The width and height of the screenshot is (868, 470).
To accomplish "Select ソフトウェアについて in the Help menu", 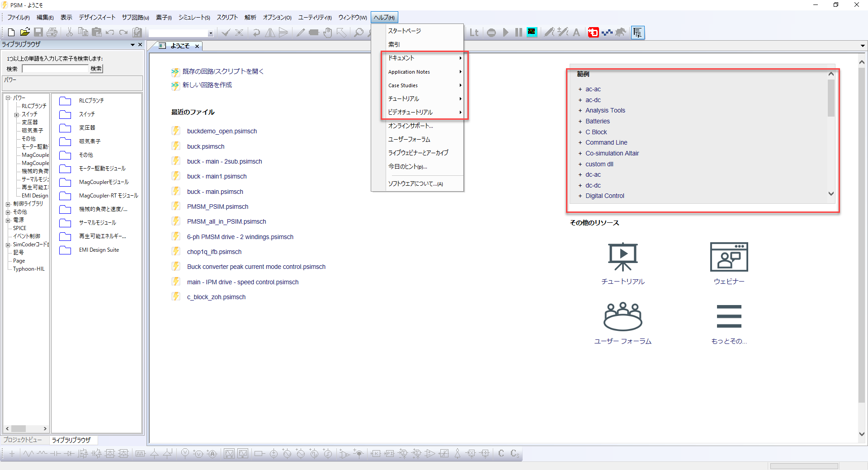I will click(425, 183).
